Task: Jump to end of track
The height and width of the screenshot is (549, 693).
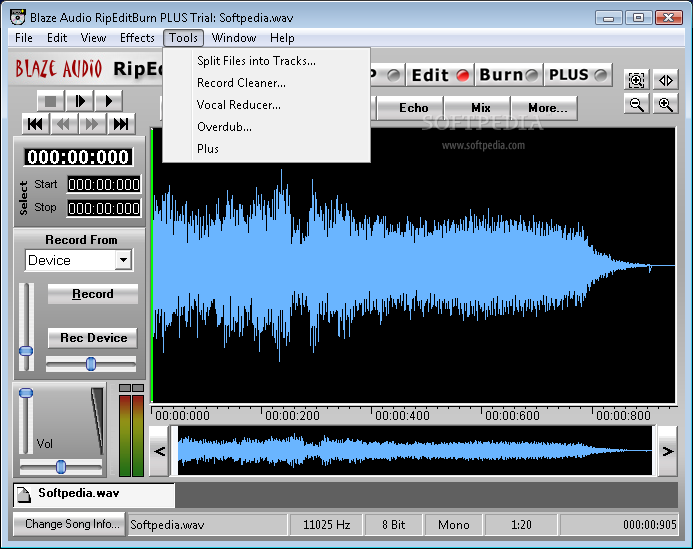Action: pos(121,124)
